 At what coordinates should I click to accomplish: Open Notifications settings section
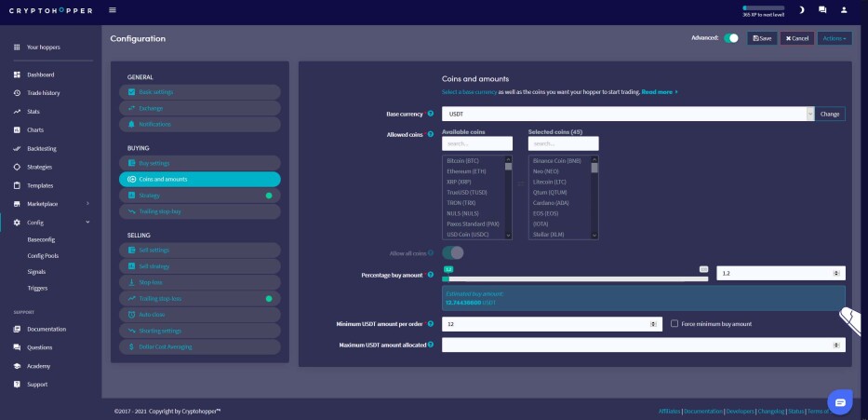coord(200,124)
